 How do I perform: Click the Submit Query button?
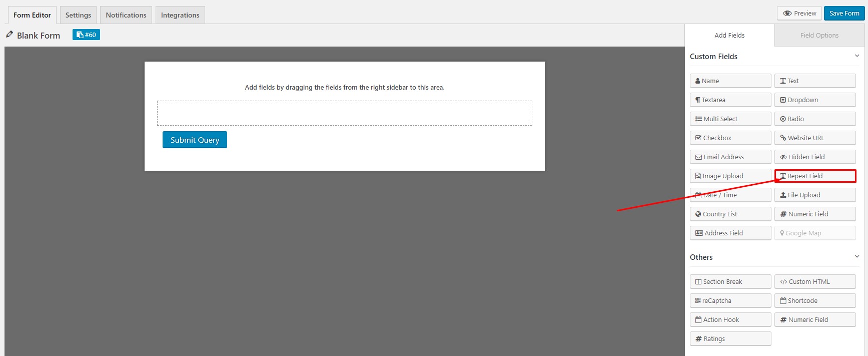pyautogui.click(x=195, y=140)
